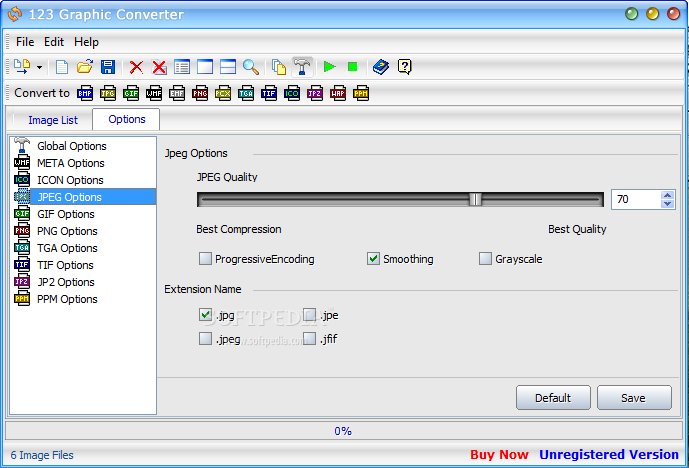Open the File menu

pos(25,42)
